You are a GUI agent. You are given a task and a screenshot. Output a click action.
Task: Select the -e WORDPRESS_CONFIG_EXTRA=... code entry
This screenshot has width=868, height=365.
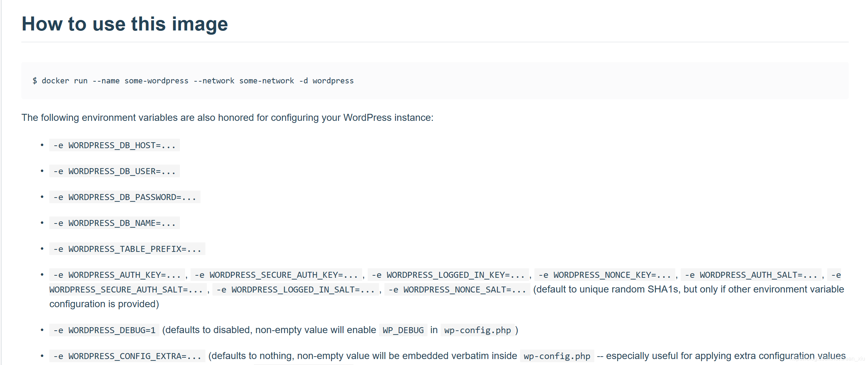coord(127,356)
